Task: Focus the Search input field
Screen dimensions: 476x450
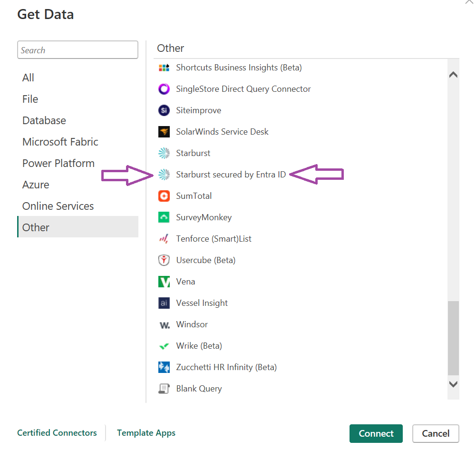Action: tap(78, 50)
